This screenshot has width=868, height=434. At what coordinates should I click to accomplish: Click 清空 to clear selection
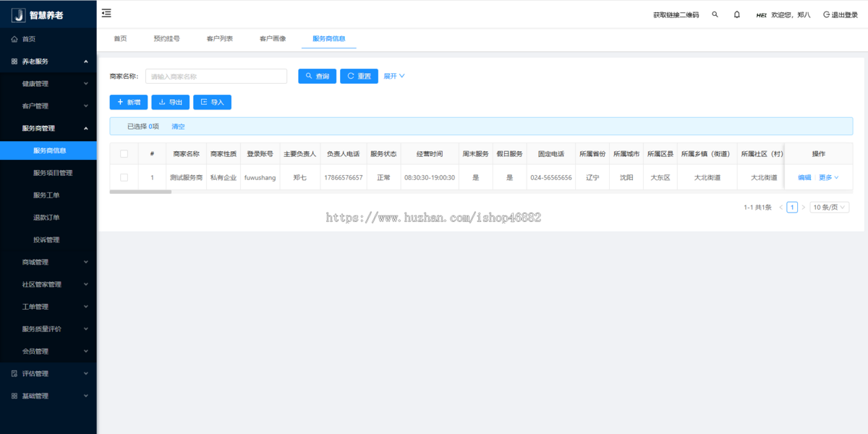coord(178,127)
